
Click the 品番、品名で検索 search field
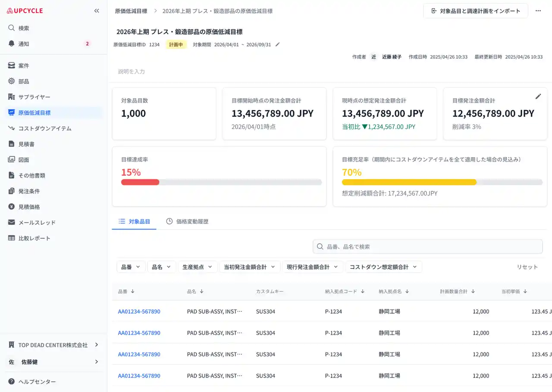point(427,246)
